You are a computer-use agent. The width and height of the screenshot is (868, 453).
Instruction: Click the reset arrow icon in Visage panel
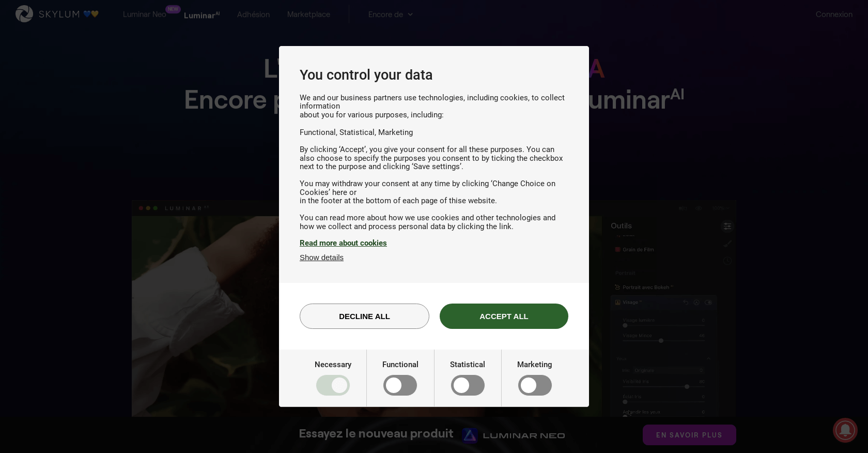[686, 303]
